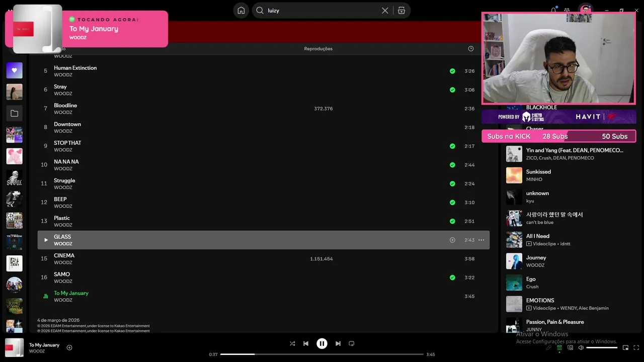Select Downtown track title
This screenshot has width=644, height=362.
coord(67,124)
